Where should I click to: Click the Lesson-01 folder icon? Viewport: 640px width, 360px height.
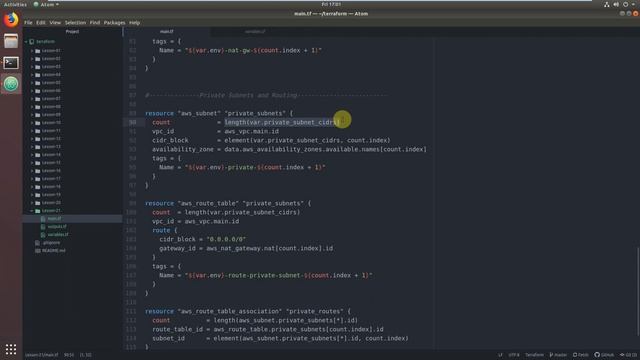(38, 51)
